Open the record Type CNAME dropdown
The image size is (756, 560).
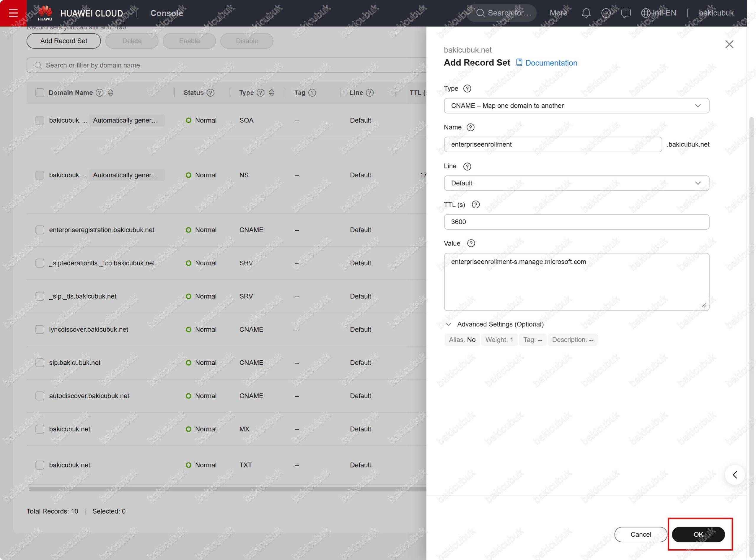tap(576, 106)
